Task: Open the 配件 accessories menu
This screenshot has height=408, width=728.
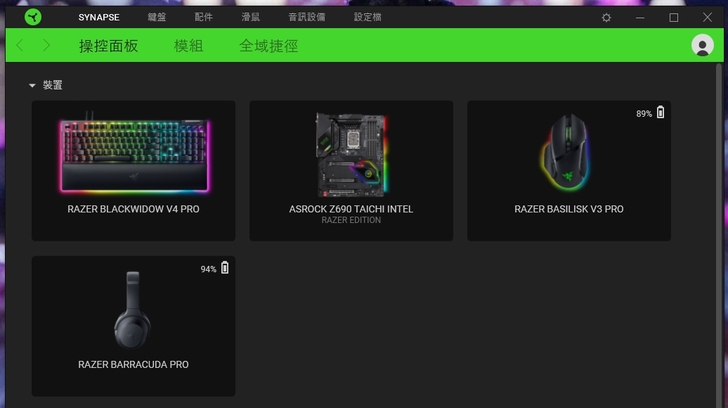Action: (x=204, y=18)
